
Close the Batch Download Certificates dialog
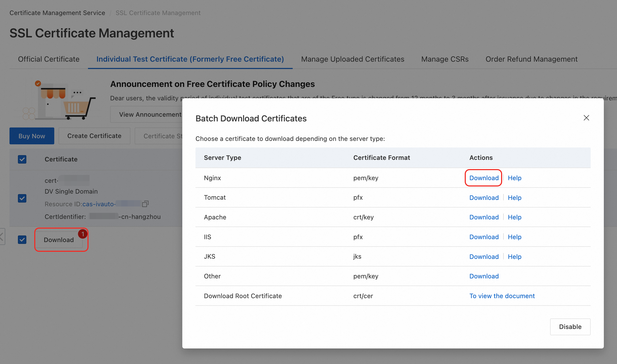pyautogui.click(x=586, y=118)
